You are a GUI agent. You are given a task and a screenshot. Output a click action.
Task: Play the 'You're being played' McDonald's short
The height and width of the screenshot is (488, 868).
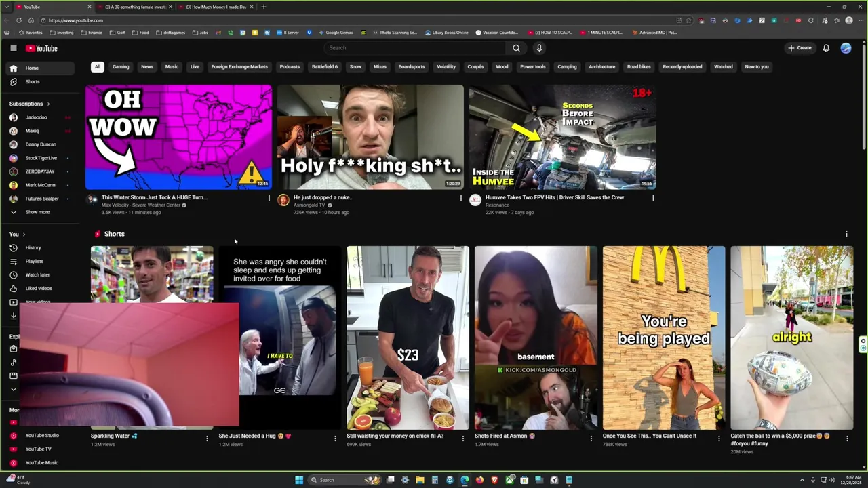663,338
